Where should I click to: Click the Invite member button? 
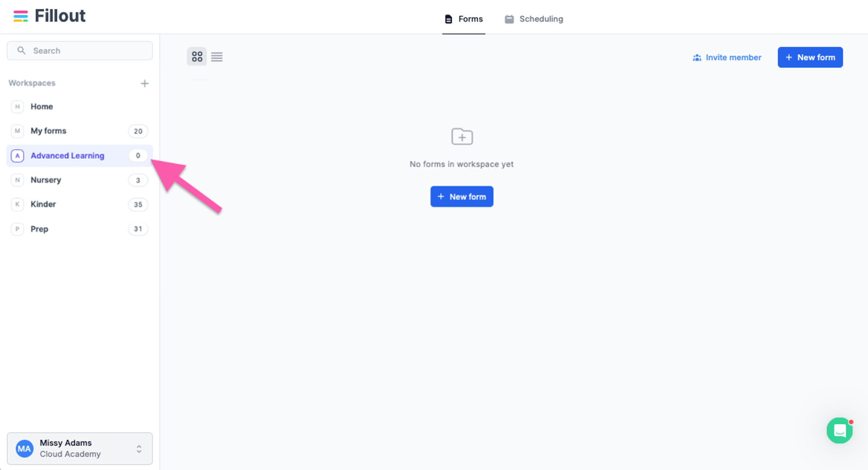coord(727,57)
